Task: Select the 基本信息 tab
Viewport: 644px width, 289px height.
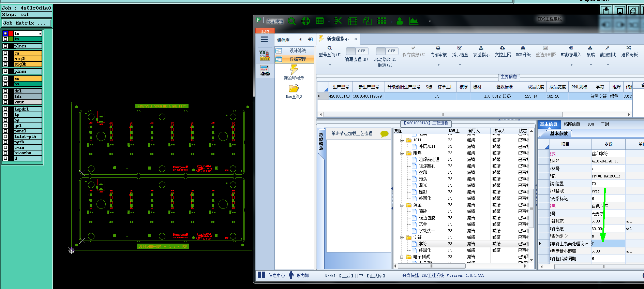Action: [x=549, y=125]
